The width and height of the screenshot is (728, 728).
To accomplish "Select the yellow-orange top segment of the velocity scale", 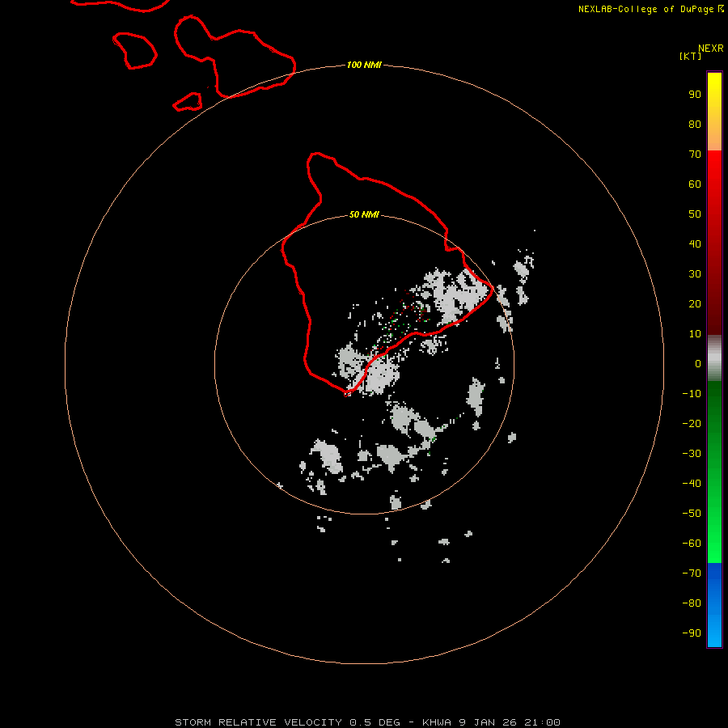I will (714, 112).
